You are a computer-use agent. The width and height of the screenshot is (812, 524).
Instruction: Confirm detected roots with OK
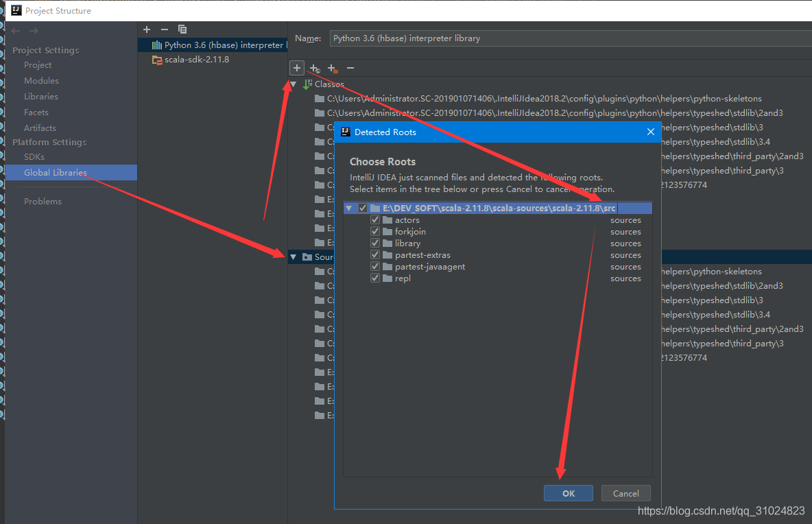tap(568, 493)
